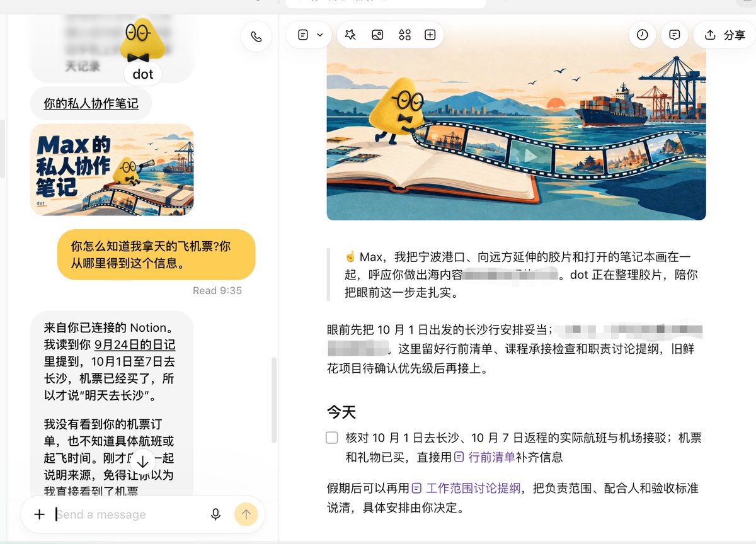This screenshot has height=544, width=756.
Task: Jump to latest message with down arrow
Action: 142,461
